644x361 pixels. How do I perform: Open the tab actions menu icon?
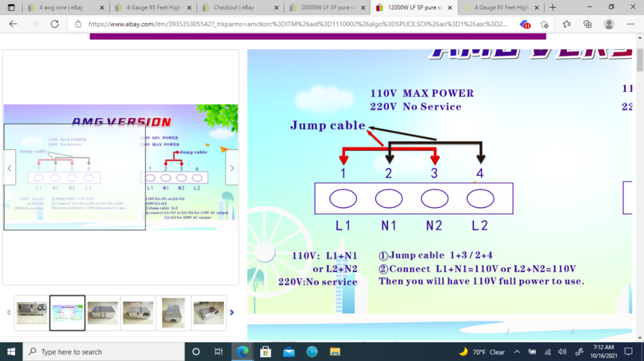point(11,7)
